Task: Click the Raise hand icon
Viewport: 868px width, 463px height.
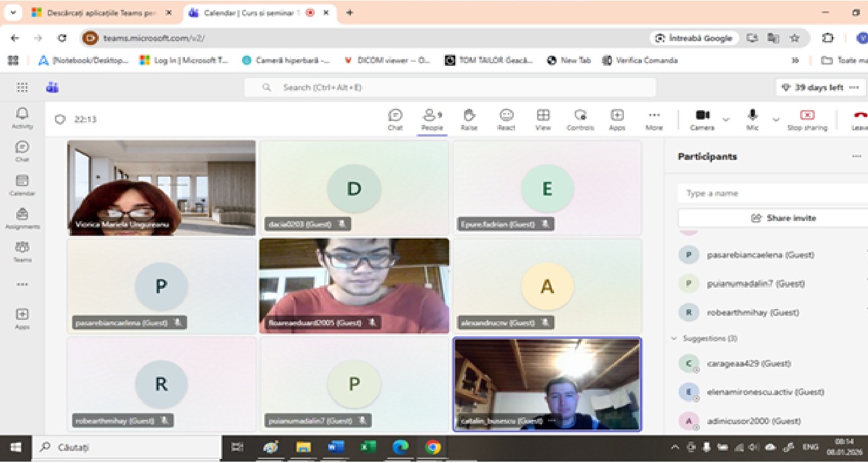Action: point(469,119)
